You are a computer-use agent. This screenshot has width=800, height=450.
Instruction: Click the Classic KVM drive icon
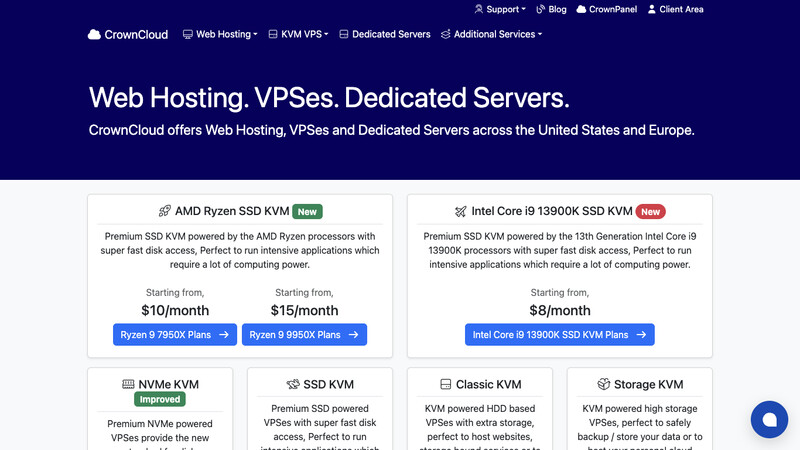(x=446, y=384)
